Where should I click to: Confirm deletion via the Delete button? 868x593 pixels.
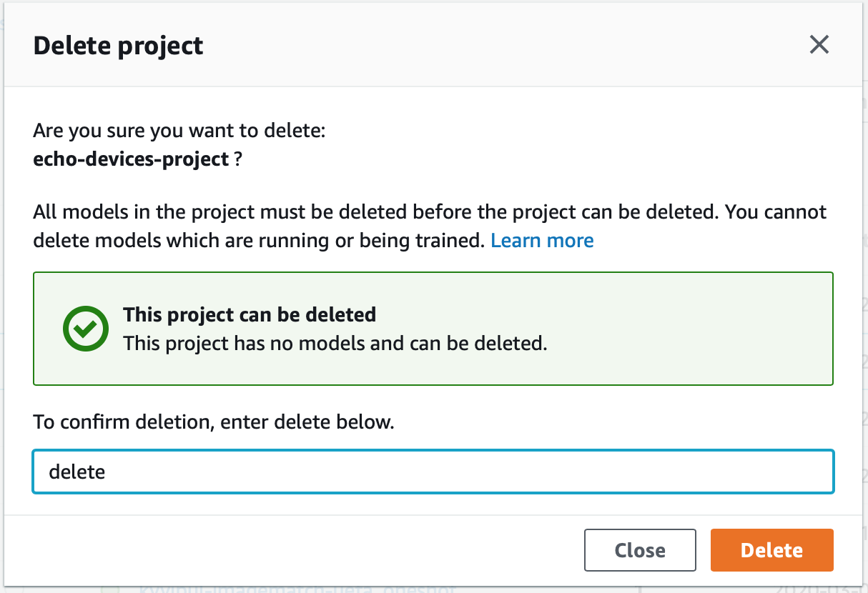pyautogui.click(x=771, y=550)
